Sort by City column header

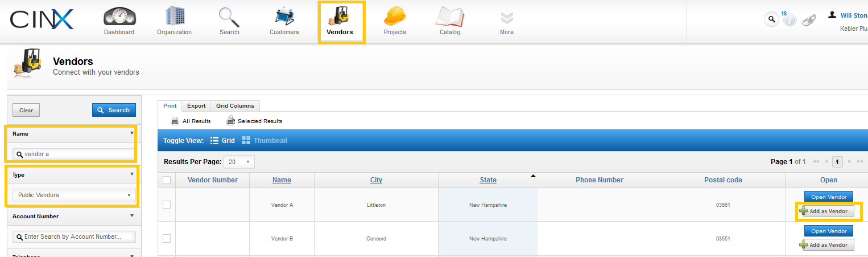click(x=376, y=180)
